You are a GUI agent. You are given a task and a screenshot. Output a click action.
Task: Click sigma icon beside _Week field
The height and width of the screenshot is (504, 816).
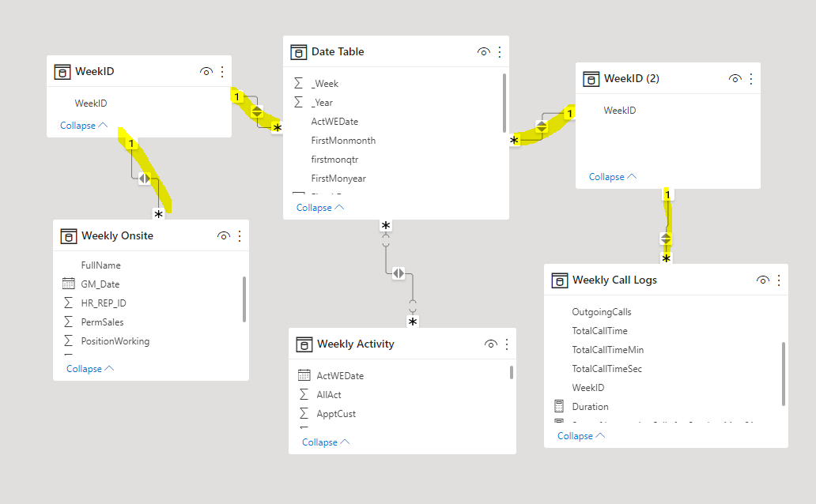coord(298,83)
